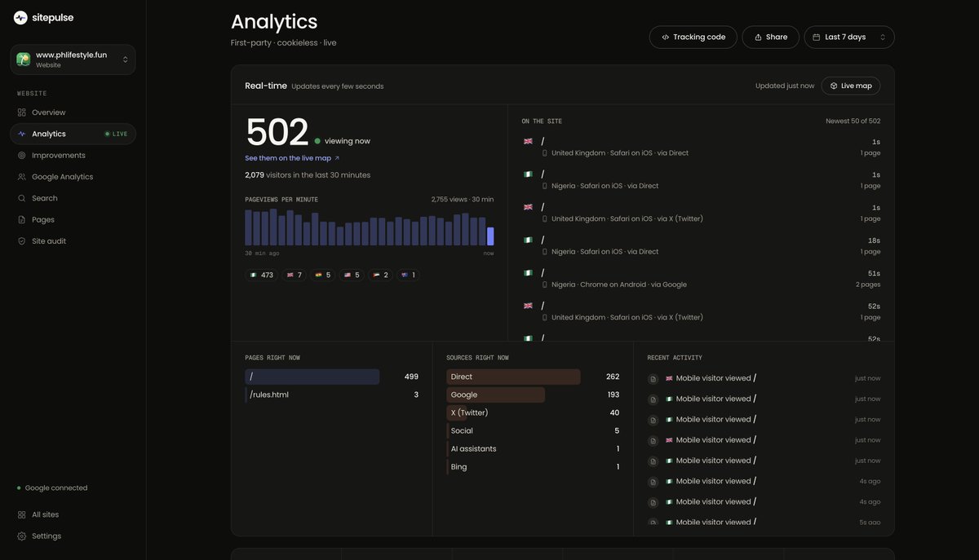Image resolution: width=979 pixels, height=560 pixels.
Task: Click the code brackets icon on Tracking code
Action: coord(666,37)
